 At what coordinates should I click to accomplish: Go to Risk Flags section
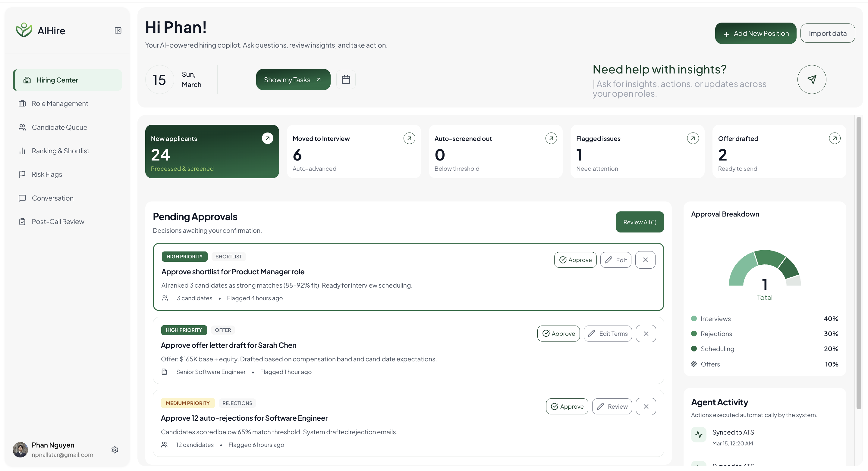click(x=47, y=174)
